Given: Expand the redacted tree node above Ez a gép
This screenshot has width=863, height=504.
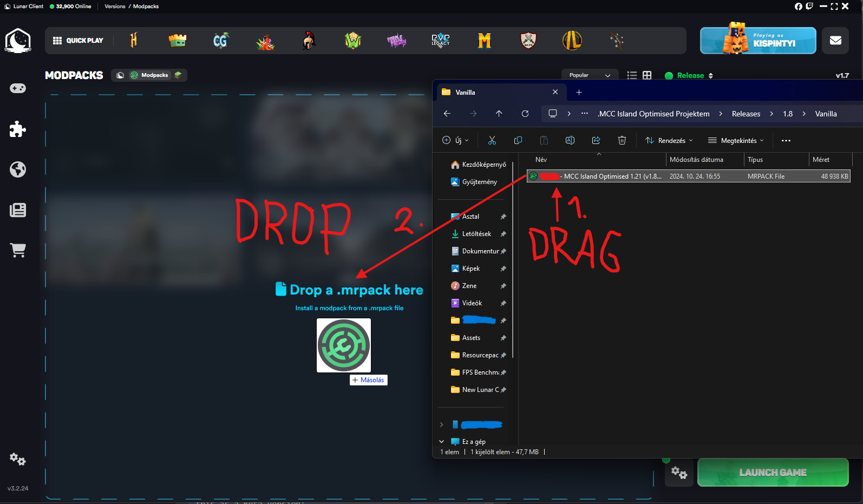Looking at the screenshot, I should (x=442, y=424).
